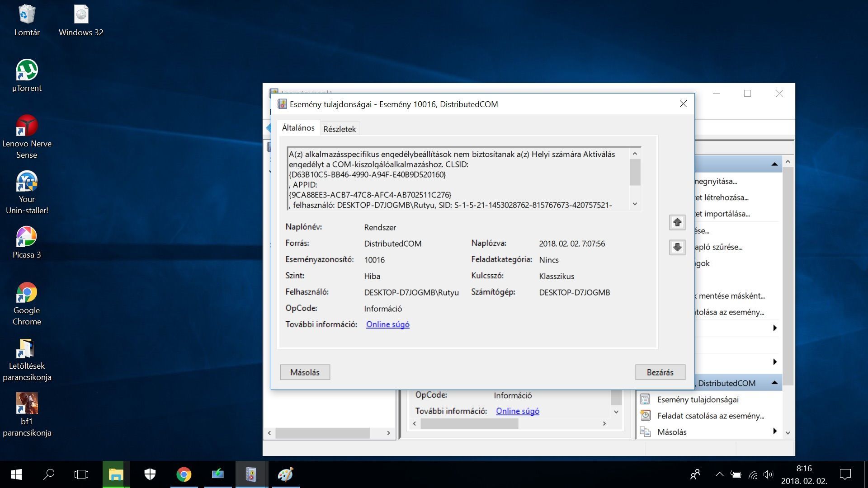Screen dimensions: 868x488
Task: Click the Másolás icon in actions pane
Action: pos(645,432)
